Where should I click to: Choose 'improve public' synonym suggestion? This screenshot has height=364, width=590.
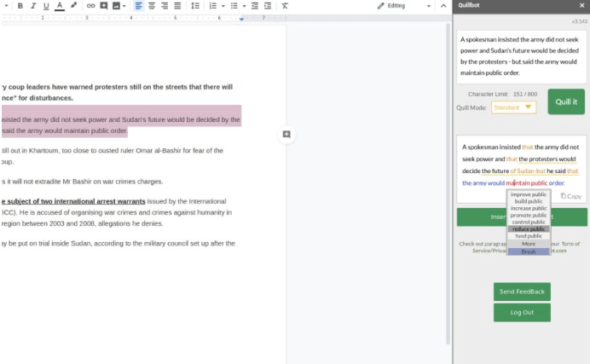coord(529,194)
